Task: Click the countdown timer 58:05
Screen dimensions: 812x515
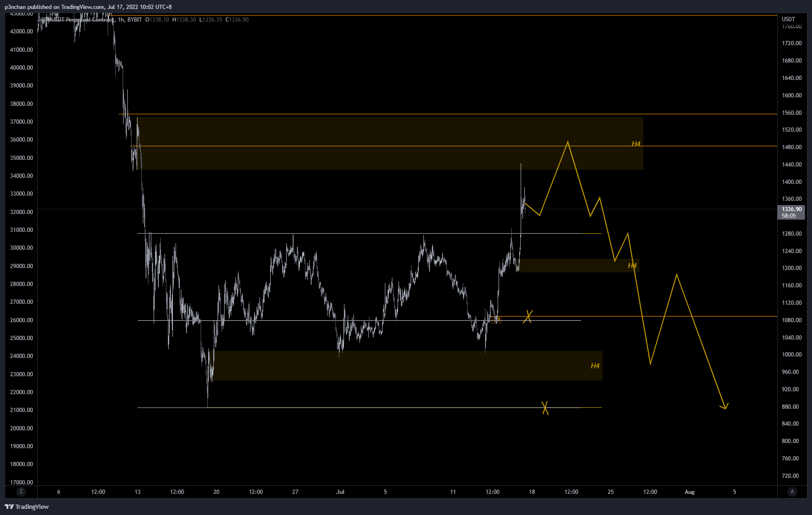Action: [789, 216]
